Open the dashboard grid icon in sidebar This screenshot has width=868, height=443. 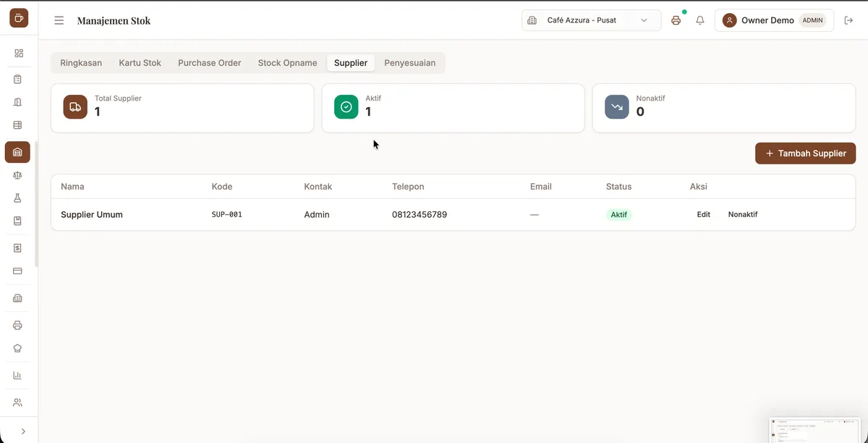tap(18, 53)
